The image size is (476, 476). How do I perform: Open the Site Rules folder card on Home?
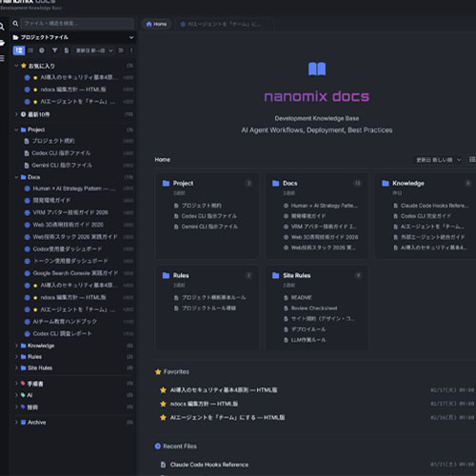pos(296,275)
